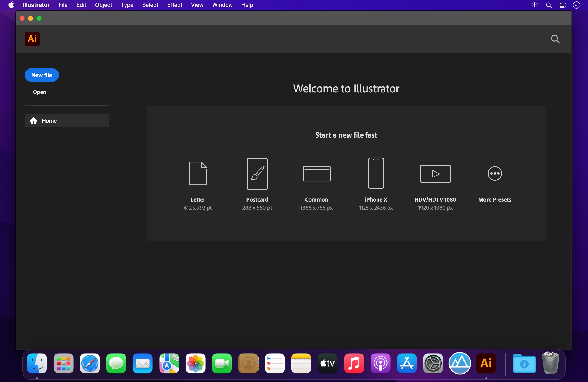The width and height of the screenshot is (588, 382).
Task: Click the Letter 612x792pt preset icon
Action: pos(197,173)
